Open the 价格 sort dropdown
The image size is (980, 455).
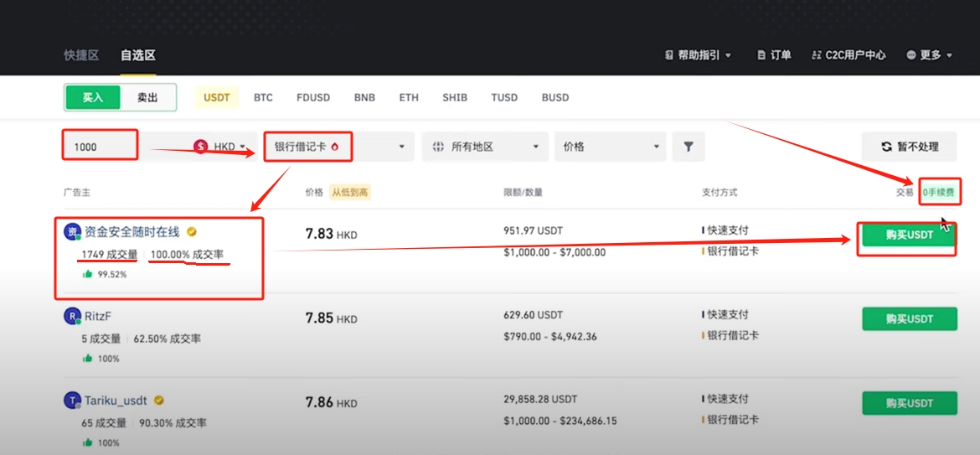610,147
